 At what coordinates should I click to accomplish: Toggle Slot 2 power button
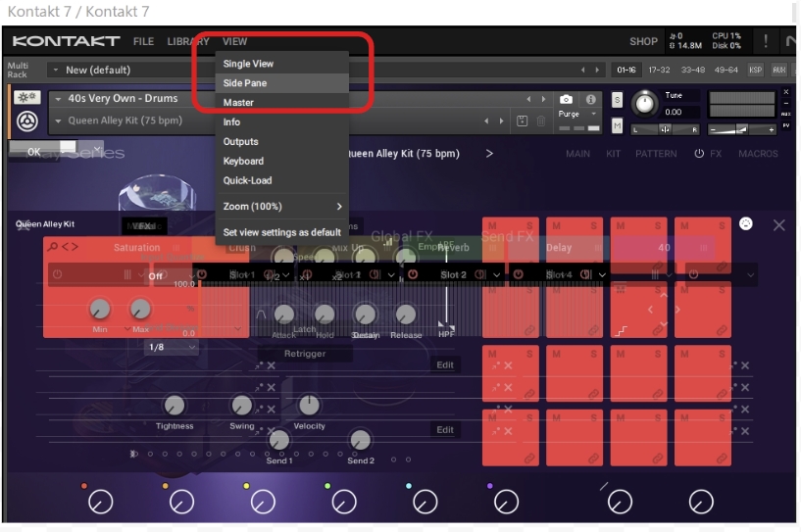coord(413,274)
